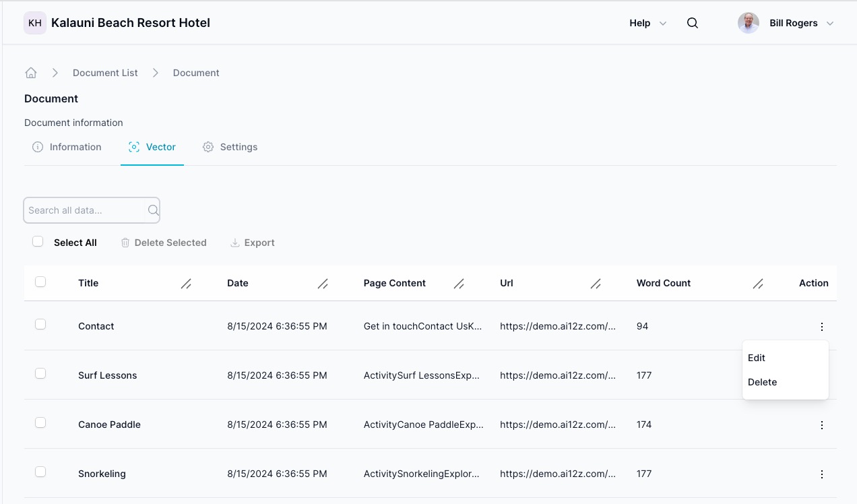
Task: Click the Canoe Paddle title cell
Action: (x=109, y=424)
